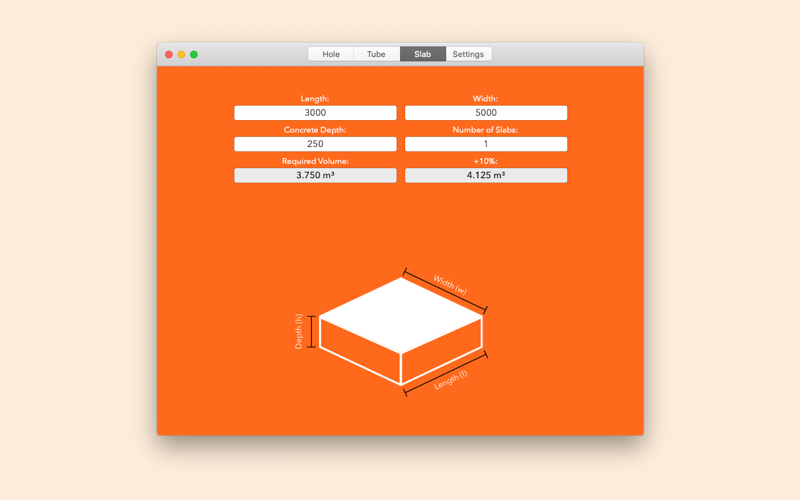Click the Length (l) diagram label
Image resolution: width=800 pixels, height=500 pixels.
point(451,380)
